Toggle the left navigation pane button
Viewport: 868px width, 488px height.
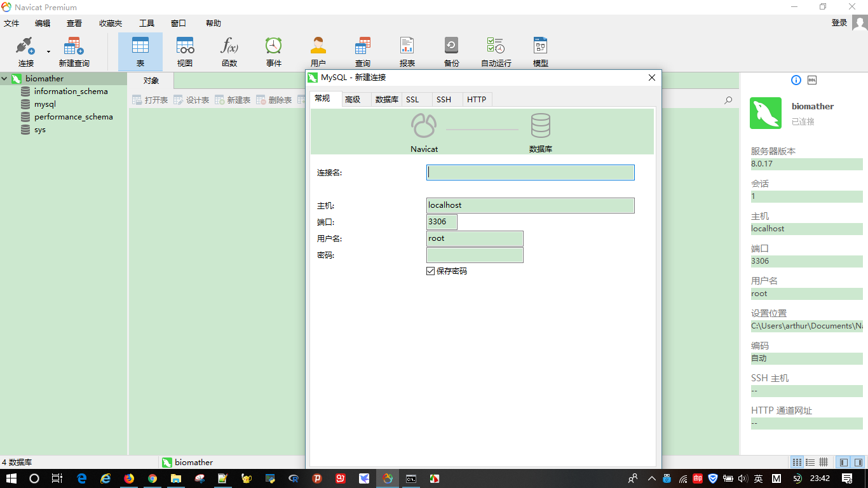tap(844, 462)
